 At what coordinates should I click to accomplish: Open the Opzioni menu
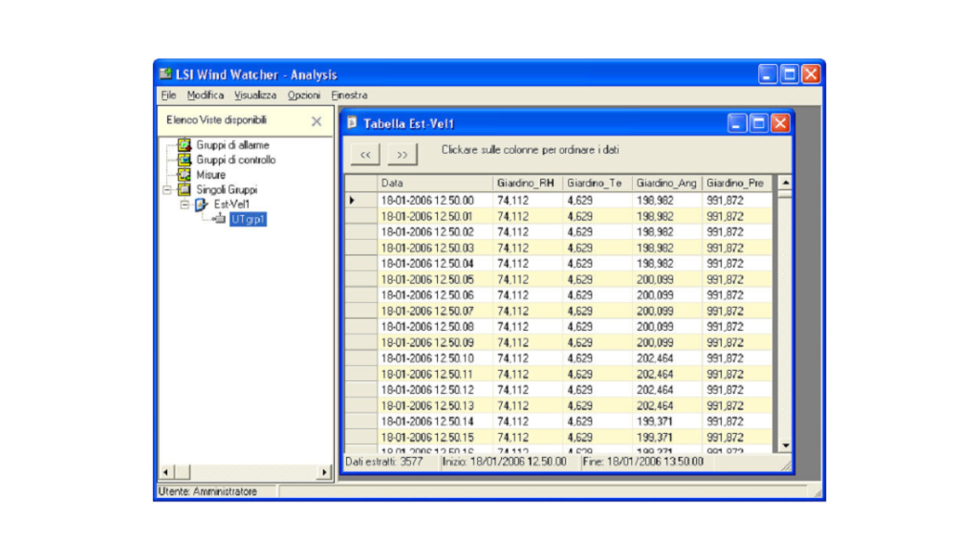click(304, 96)
